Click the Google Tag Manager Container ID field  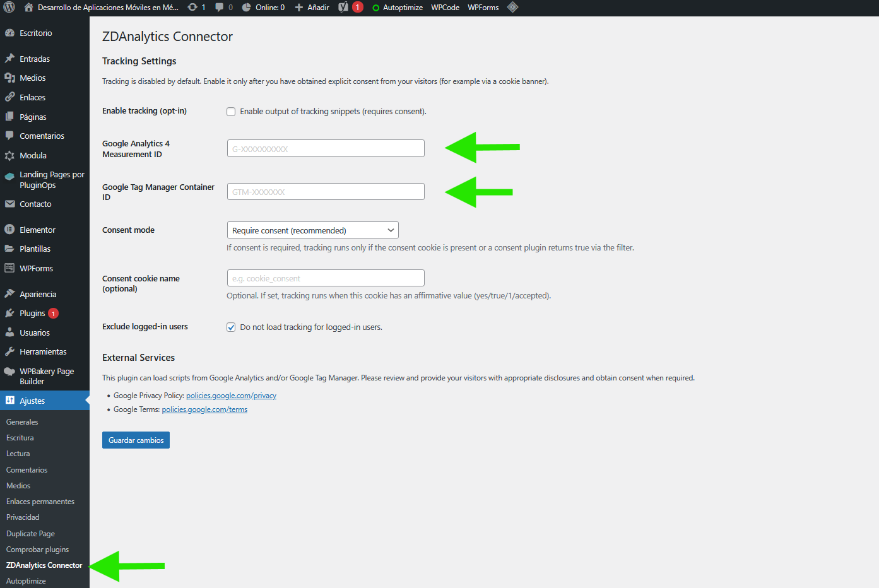pos(326,191)
